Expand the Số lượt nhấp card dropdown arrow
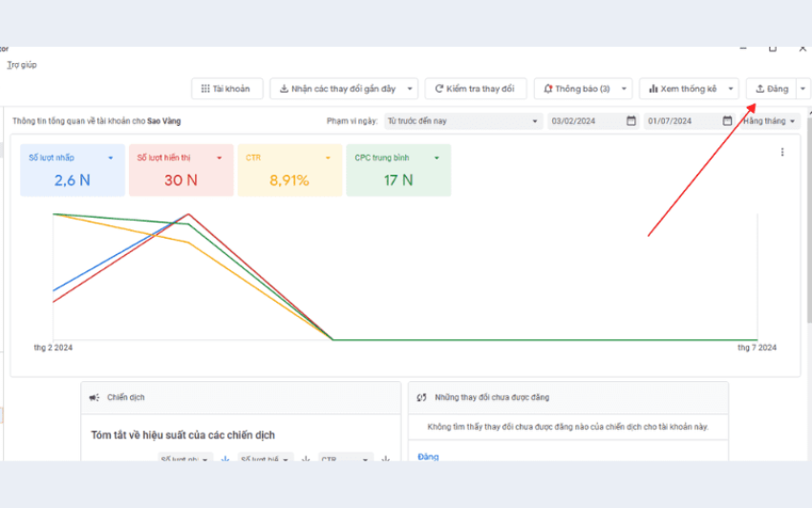The width and height of the screenshot is (812, 508). pyautogui.click(x=110, y=158)
